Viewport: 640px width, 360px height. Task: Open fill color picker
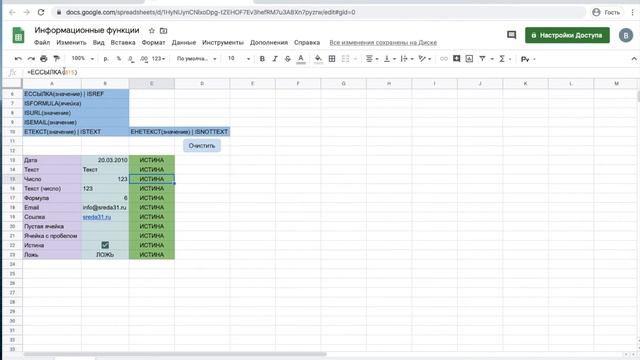(x=318, y=59)
